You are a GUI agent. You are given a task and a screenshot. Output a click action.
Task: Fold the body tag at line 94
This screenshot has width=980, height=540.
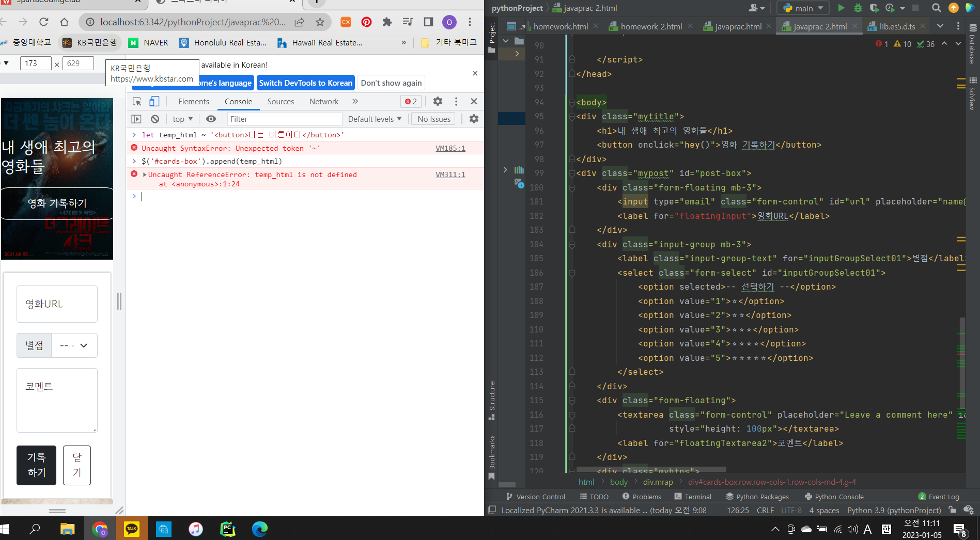tap(572, 102)
